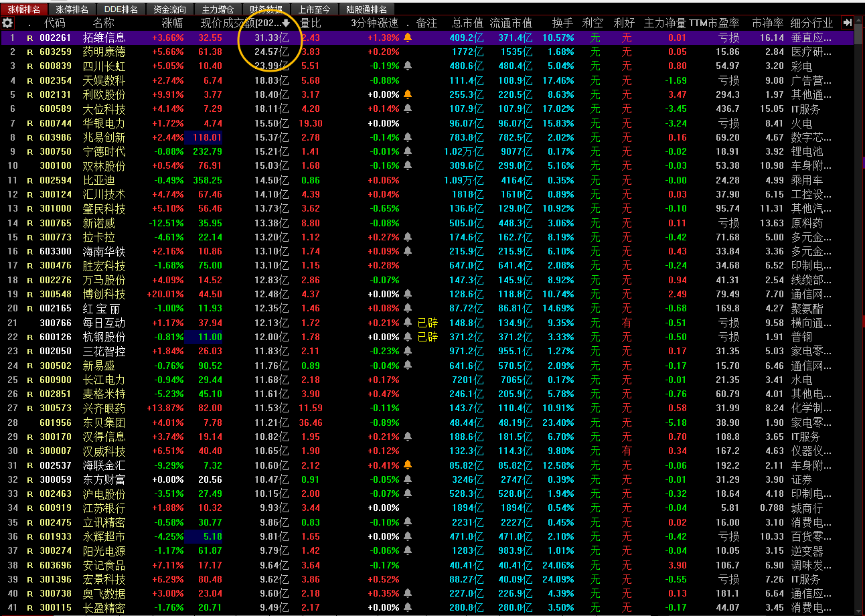Sort by the 总市值 column header

pyautogui.click(x=467, y=23)
